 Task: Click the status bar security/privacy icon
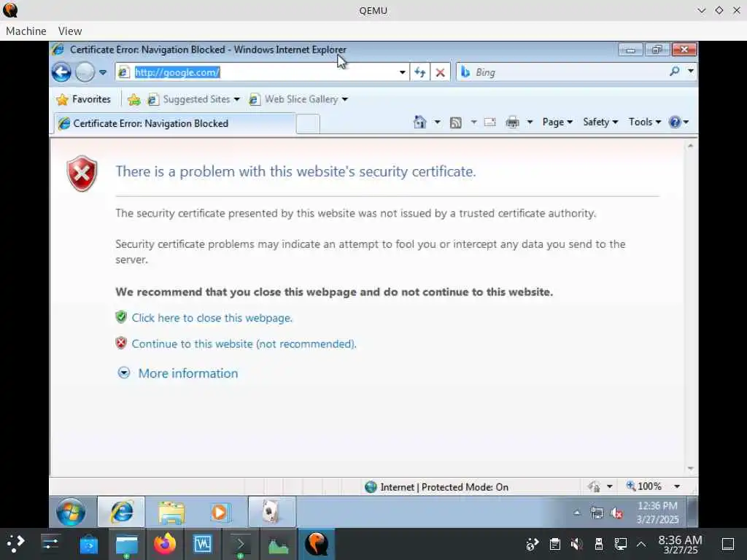(594, 486)
